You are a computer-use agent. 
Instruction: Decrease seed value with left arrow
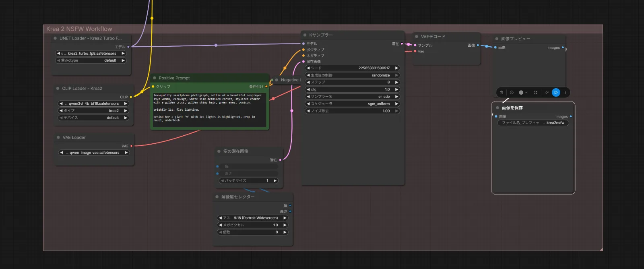[x=308, y=68]
